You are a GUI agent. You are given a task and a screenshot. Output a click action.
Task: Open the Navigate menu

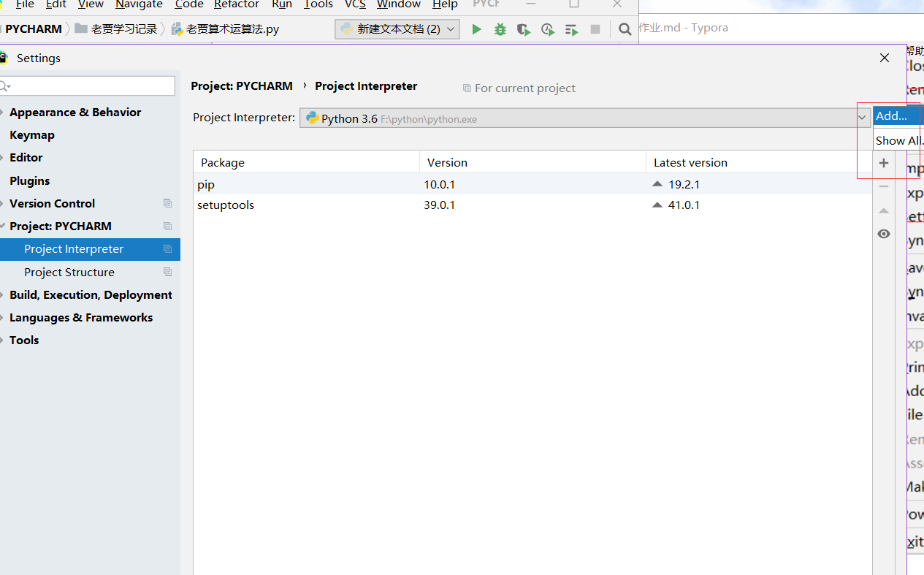point(139,4)
